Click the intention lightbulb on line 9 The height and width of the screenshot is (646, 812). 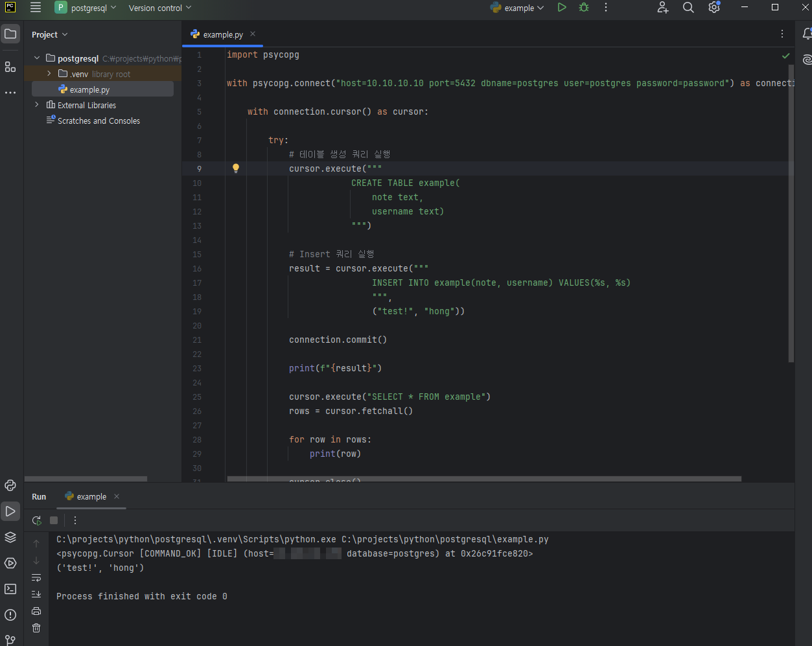point(236,168)
